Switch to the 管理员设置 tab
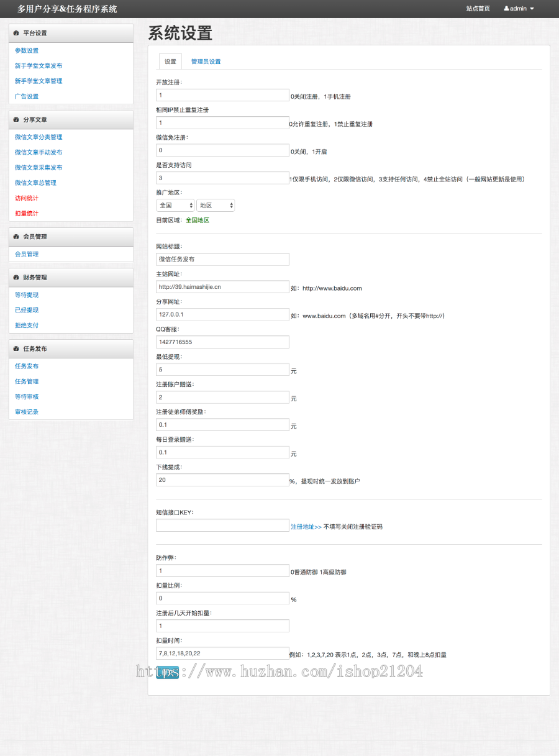This screenshot has height=756, width=559. (x=206, y=61)
